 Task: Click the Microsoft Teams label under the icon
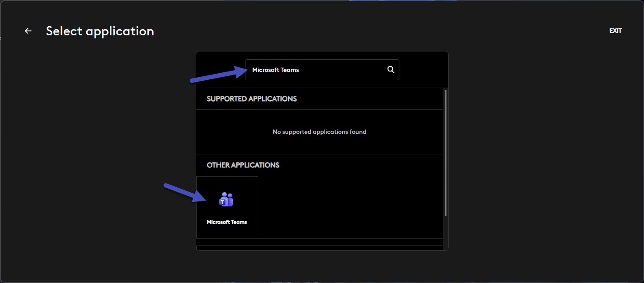pos(227,222)
